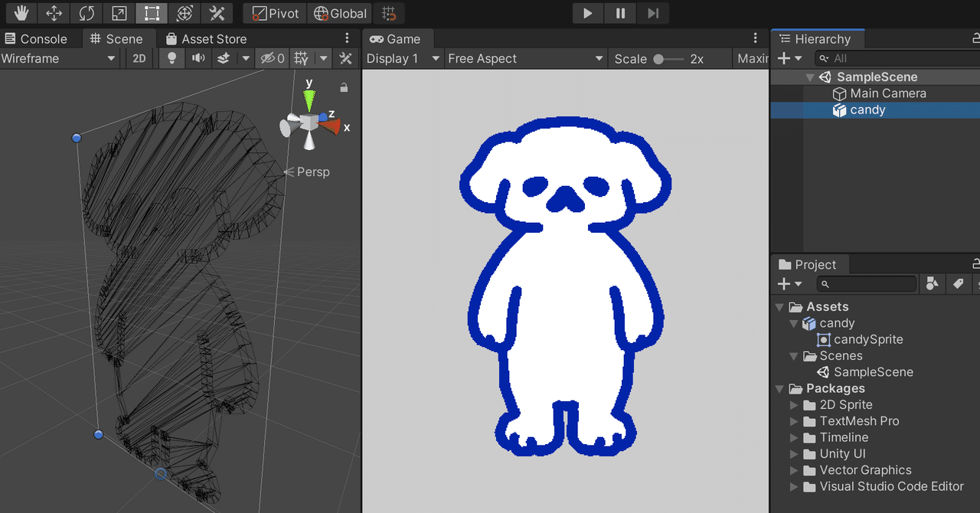Toggle Scene view grid visibility
980x513 pixels.
point(302,58)
